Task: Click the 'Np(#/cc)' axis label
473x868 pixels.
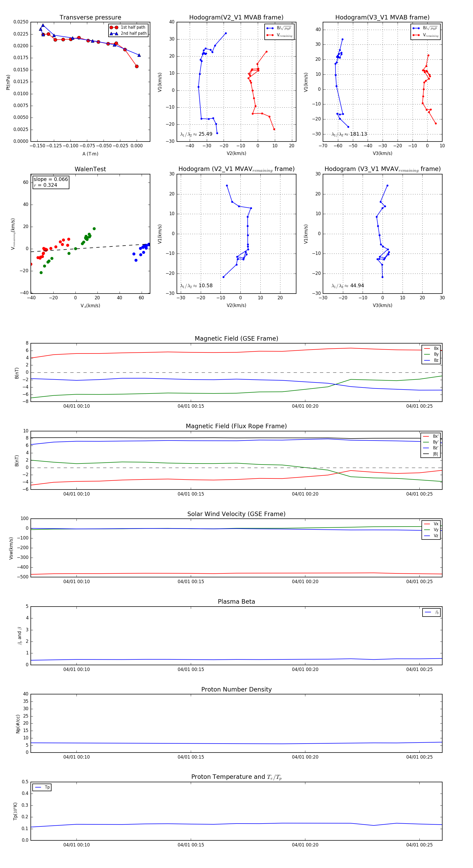Action: (x=18, y=723)
